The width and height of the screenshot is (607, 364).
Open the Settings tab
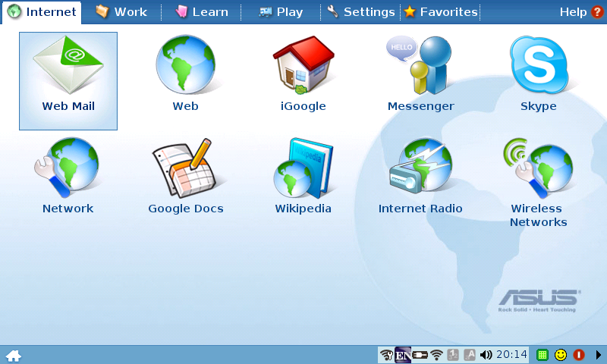[361, 12]
